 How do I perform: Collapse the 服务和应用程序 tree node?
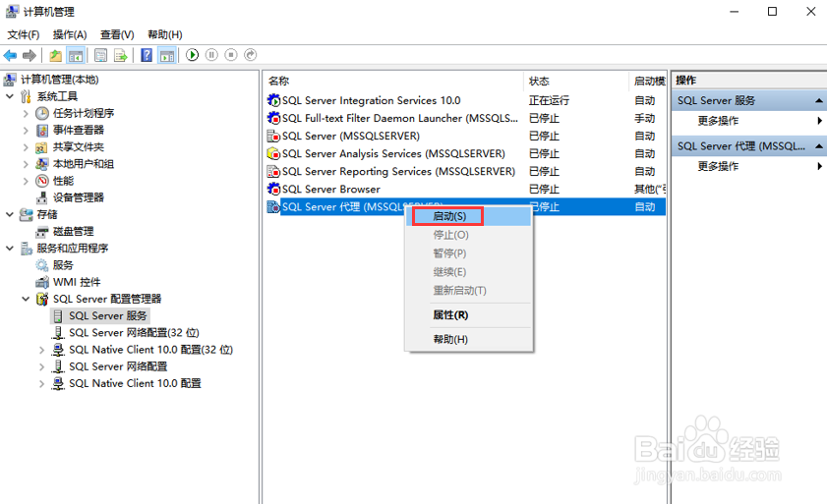coord(10,249)
